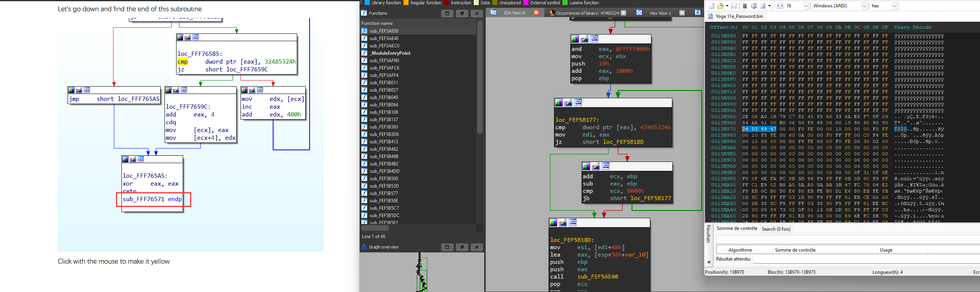980x292 pixels.
Task: Click group nodes icon on 'and eax' block
Action: pyautogui.click(x=594, y=39)
